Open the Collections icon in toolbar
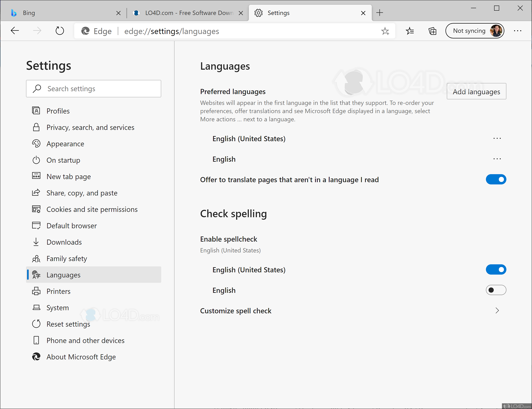The image size is (532, 409). click(x=432, y=31)
